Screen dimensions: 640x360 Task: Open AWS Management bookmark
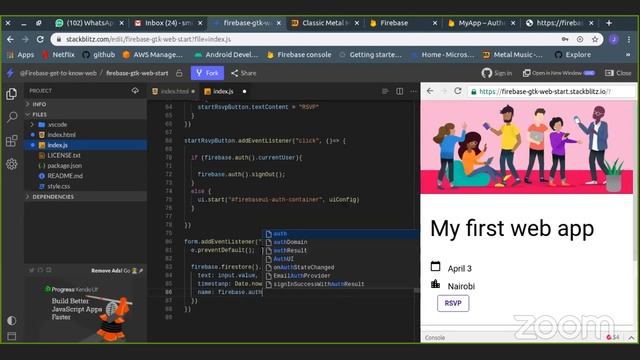click(153, 55)
